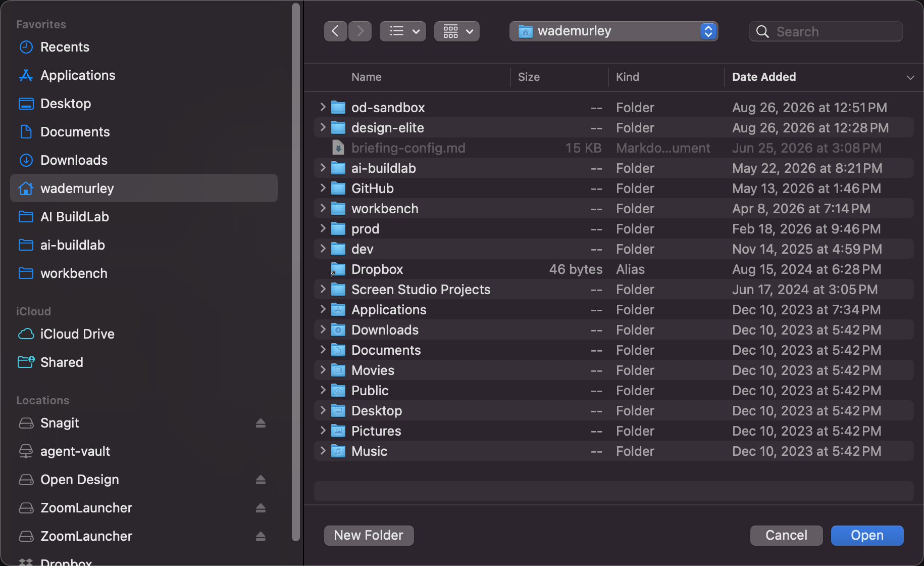Select the Public folder row
Screen dimensions: 924x566
tap(614, 390)
